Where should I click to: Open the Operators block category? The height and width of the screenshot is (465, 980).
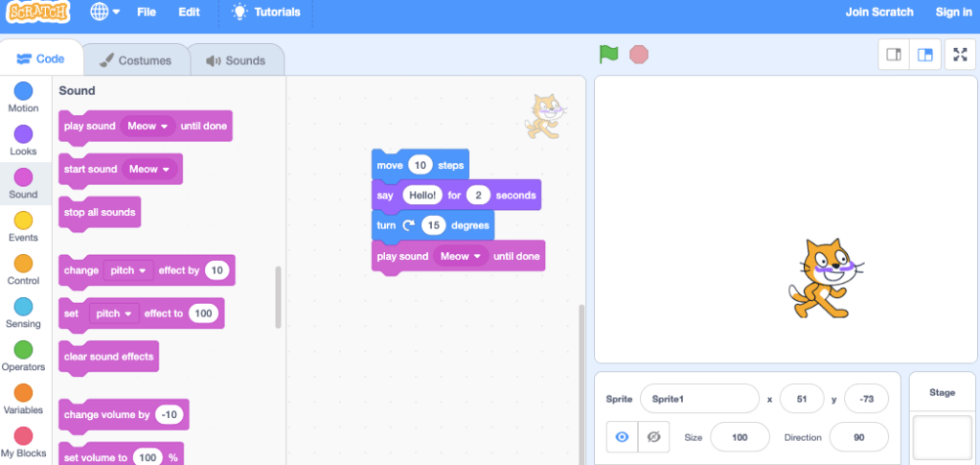pyautogui.click(x=23, y=356)
